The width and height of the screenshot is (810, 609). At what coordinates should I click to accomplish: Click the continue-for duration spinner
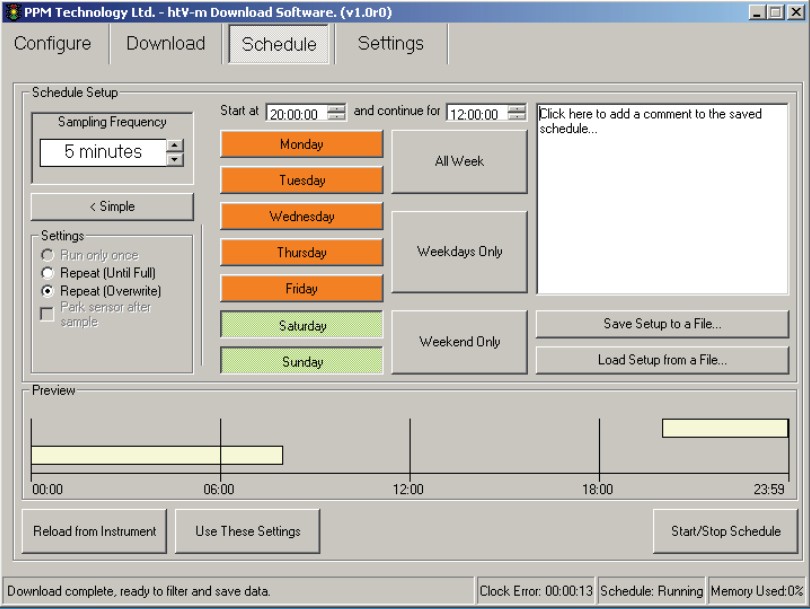516,113
